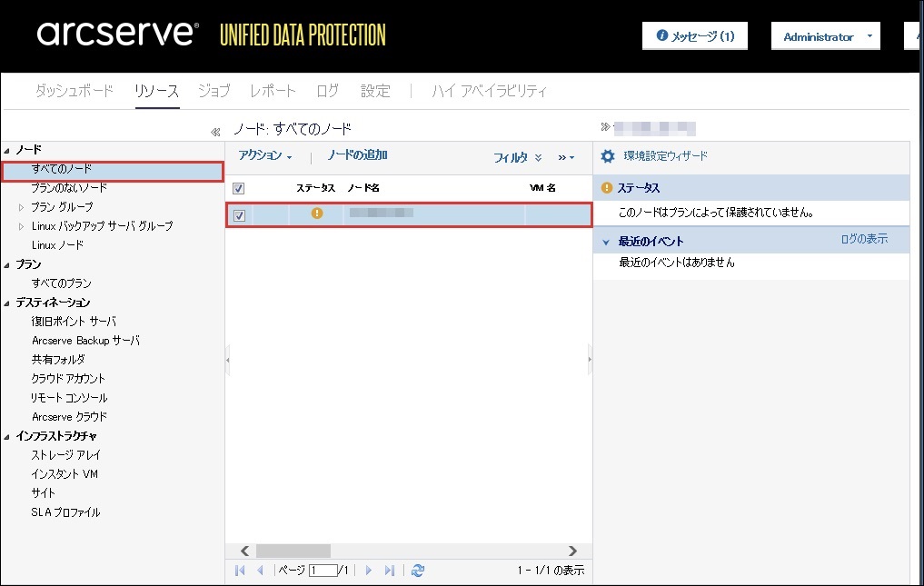
Task: Go to last page using pagination icon
Action: (x=390, y=571)
